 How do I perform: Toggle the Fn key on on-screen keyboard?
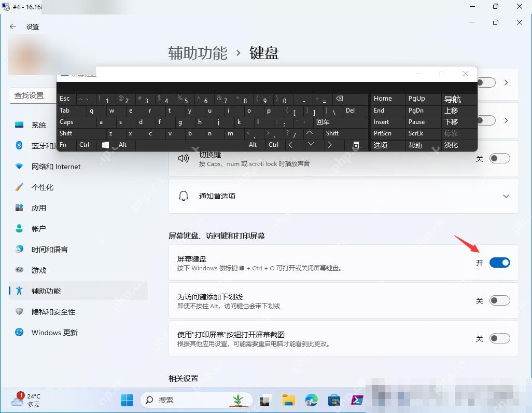tap(66, 145)
